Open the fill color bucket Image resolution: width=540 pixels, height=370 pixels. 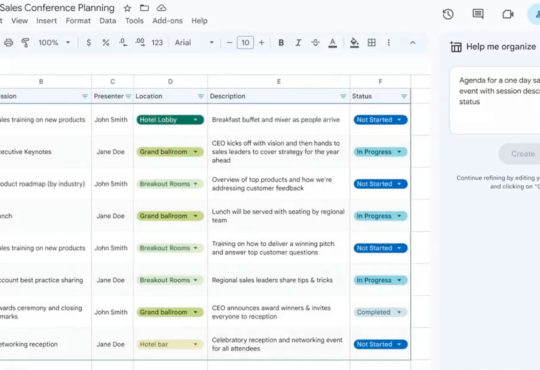(354, 43)
